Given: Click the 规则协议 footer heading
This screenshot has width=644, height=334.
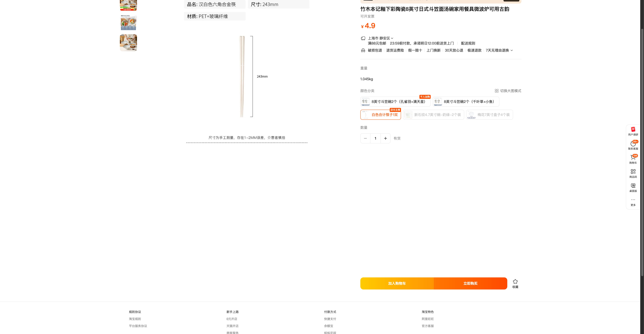Looking at the screenshot, I should [x=135, y=312].
